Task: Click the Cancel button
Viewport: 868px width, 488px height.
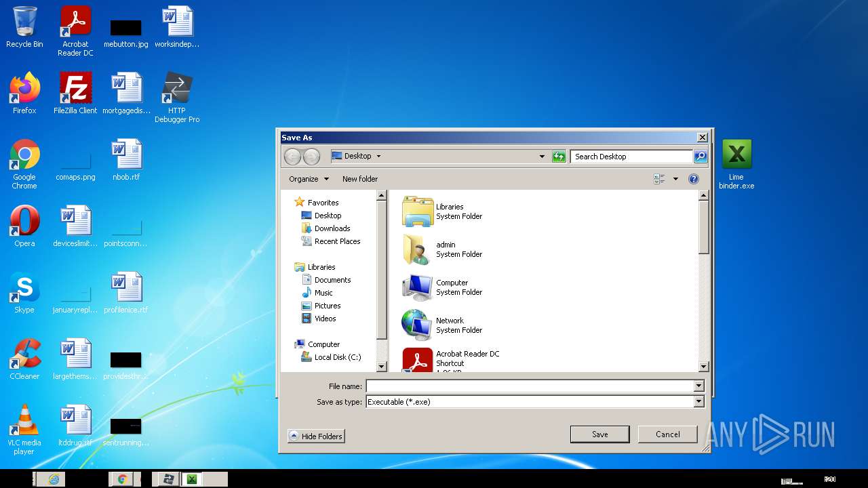Action: pos(667,434)
